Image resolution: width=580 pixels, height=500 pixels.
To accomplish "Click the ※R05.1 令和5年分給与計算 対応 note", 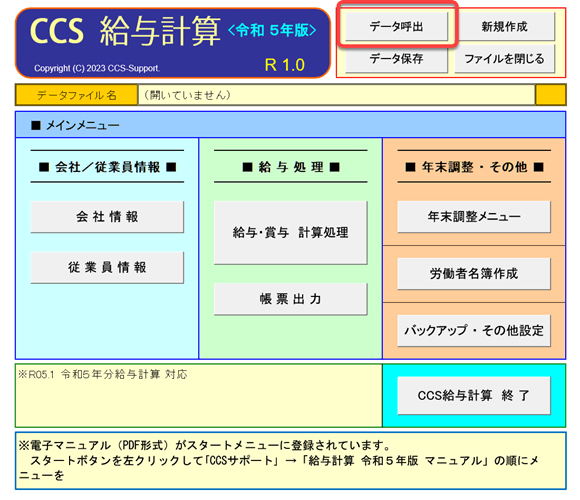I will (102, 374).
